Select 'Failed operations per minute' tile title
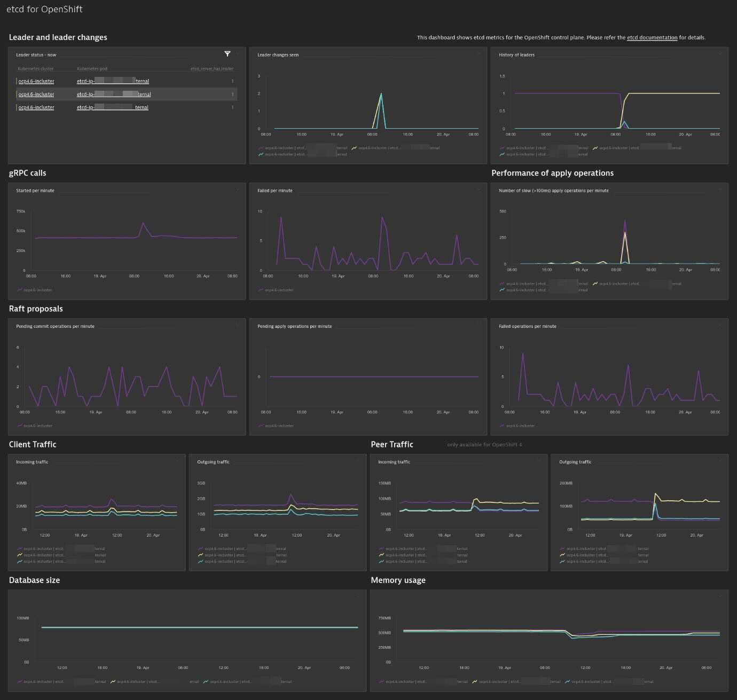737x700 pixels. point(528,326)
